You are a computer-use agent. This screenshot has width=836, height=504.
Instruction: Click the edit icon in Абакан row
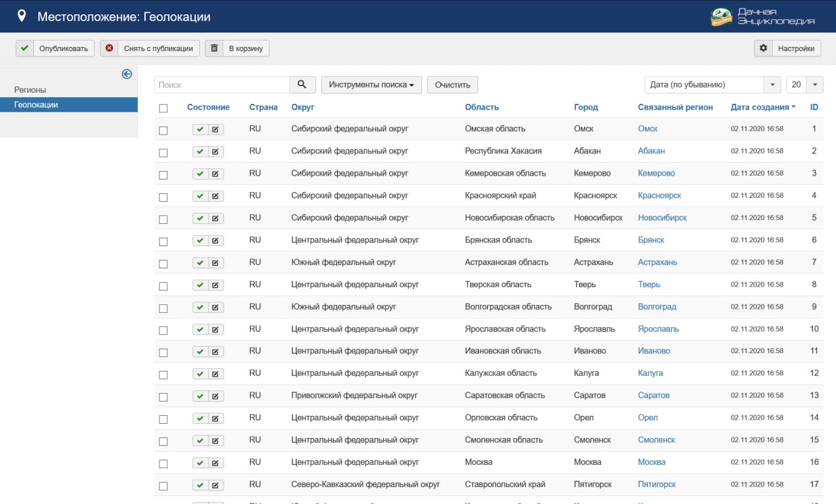(216, 151)
